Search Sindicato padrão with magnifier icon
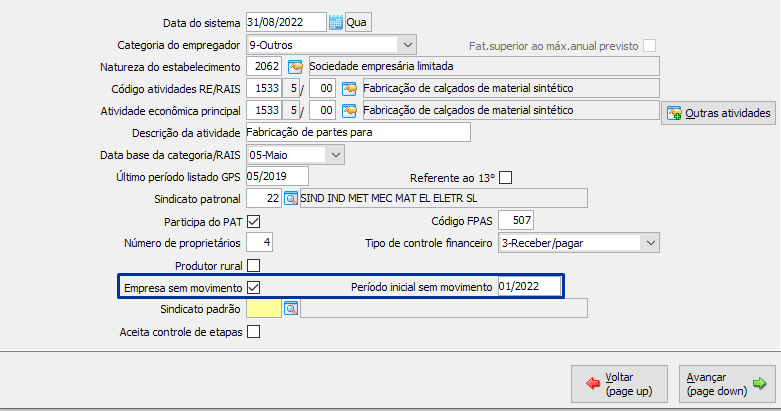Image resolution: width=781 pixels, height=411 pixels. [291, 309]
